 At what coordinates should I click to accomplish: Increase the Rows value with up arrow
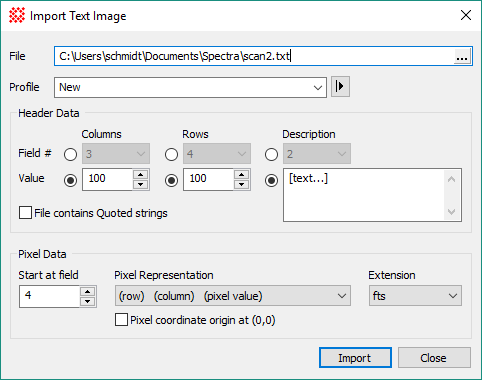click(241, 174)
